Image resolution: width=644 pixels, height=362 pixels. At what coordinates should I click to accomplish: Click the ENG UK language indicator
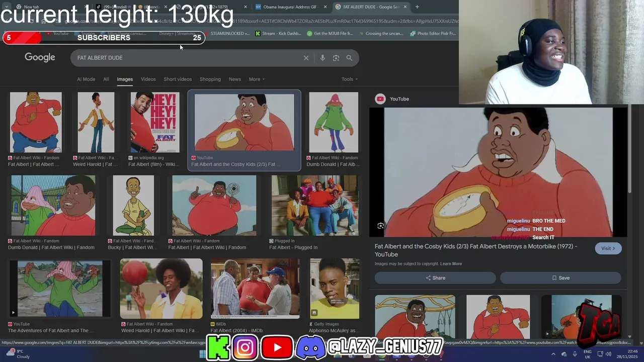(x=587, y=354)
